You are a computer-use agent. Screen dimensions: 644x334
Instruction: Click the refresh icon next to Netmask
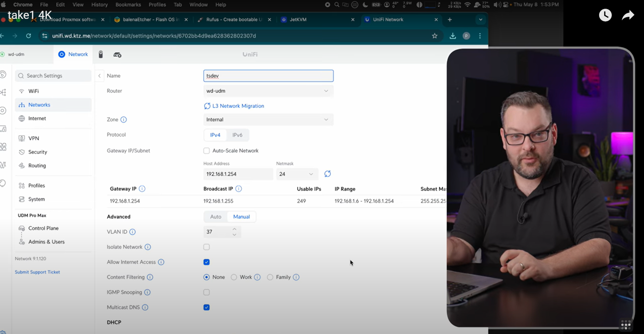pyautogui.click(x=327, y=174)
